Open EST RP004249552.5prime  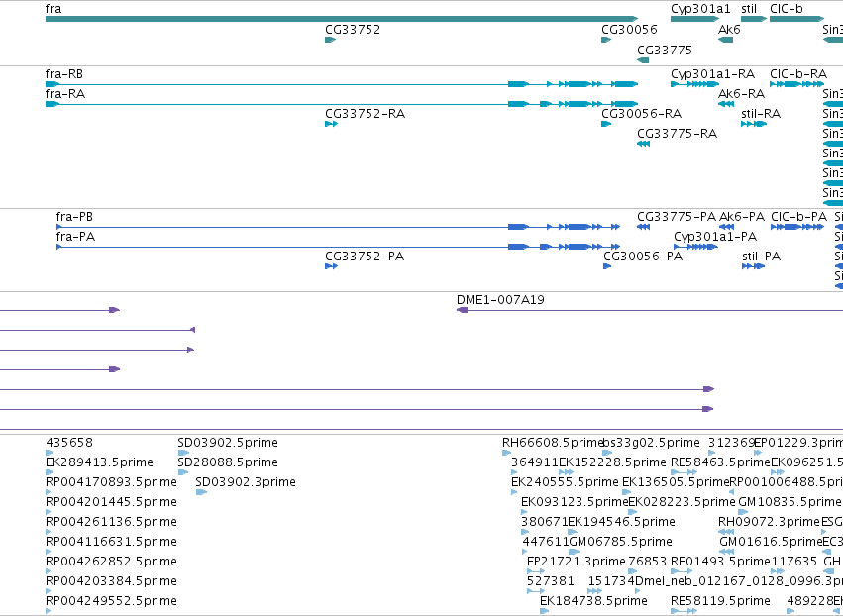[48, 611]
